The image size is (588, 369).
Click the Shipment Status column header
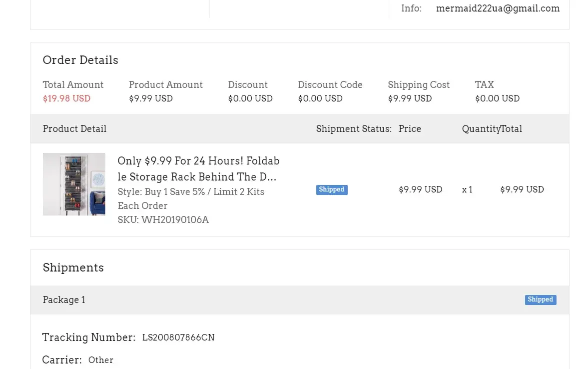354,129
